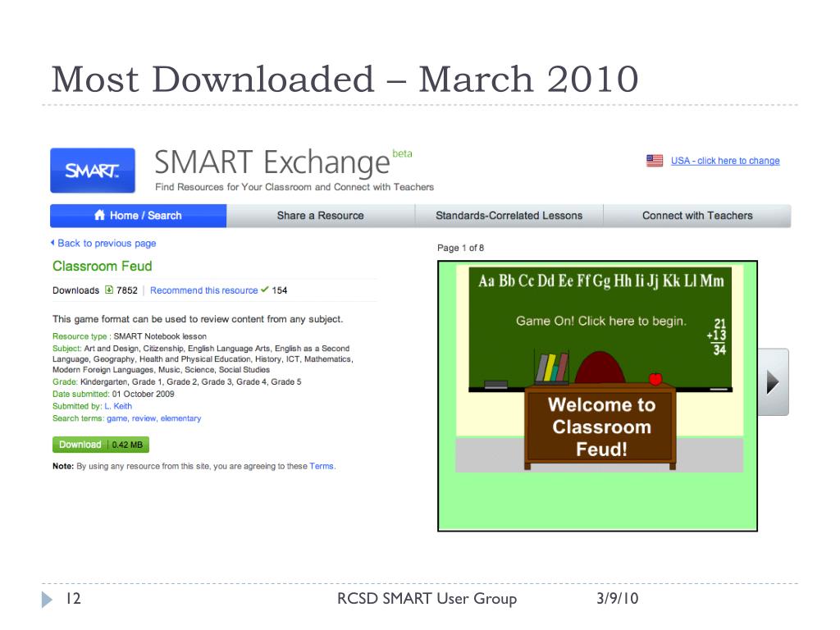
Task: Click USA - click here to change link
Action: point(725,161)
